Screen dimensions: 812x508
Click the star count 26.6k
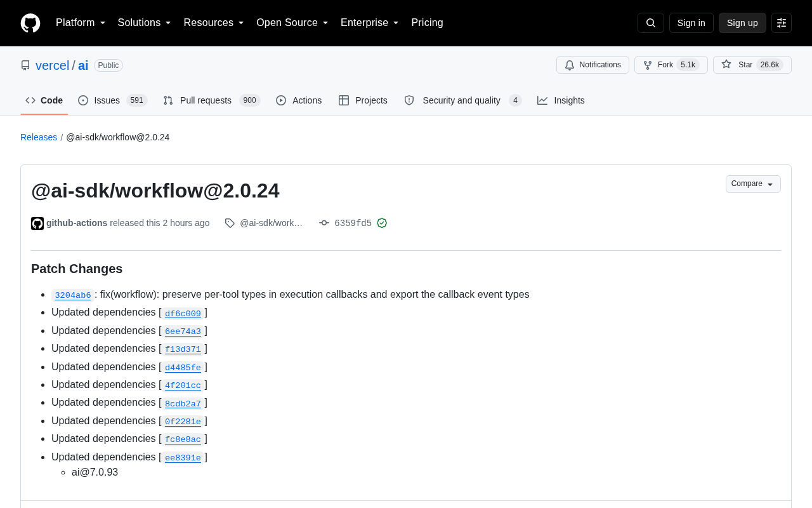point(769,65)
